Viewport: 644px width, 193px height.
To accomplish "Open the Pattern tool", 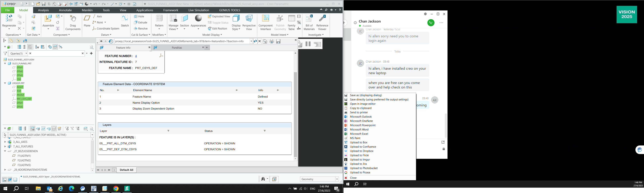I will 159,22.
